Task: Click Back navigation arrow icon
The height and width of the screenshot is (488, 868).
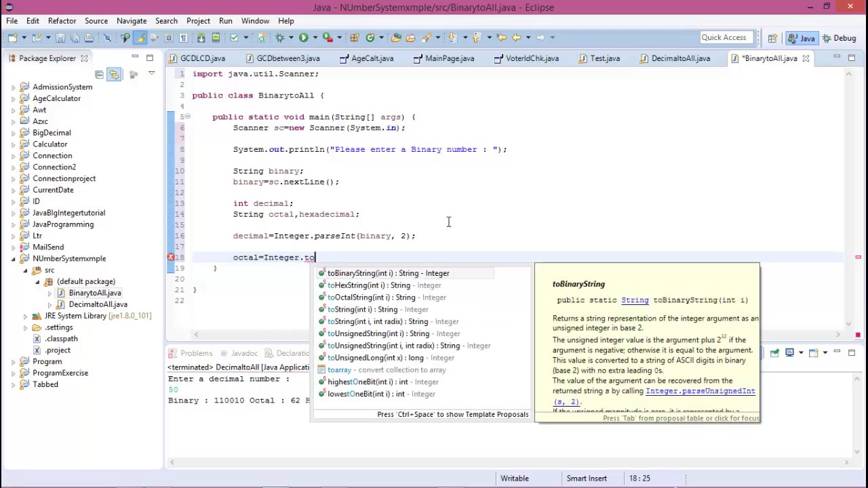Action: pyautogui.click(x=517, y=37)
